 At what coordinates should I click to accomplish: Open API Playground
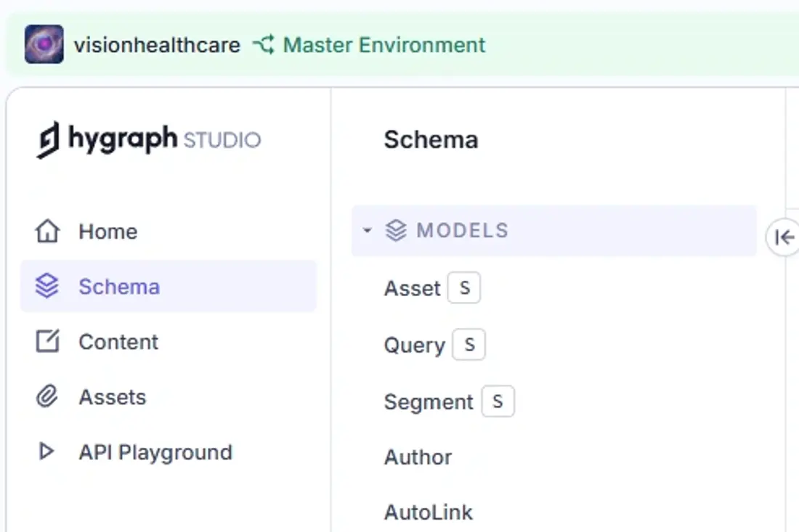click(x=169, y=452)
